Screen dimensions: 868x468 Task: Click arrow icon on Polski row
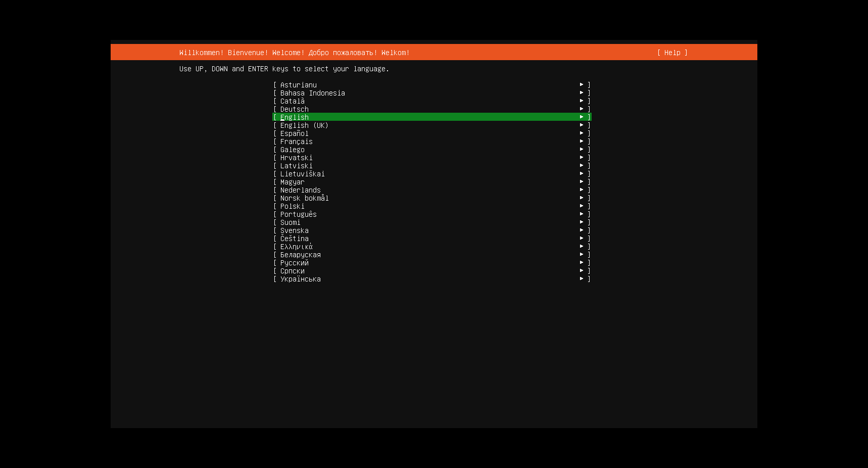[582, 206]
